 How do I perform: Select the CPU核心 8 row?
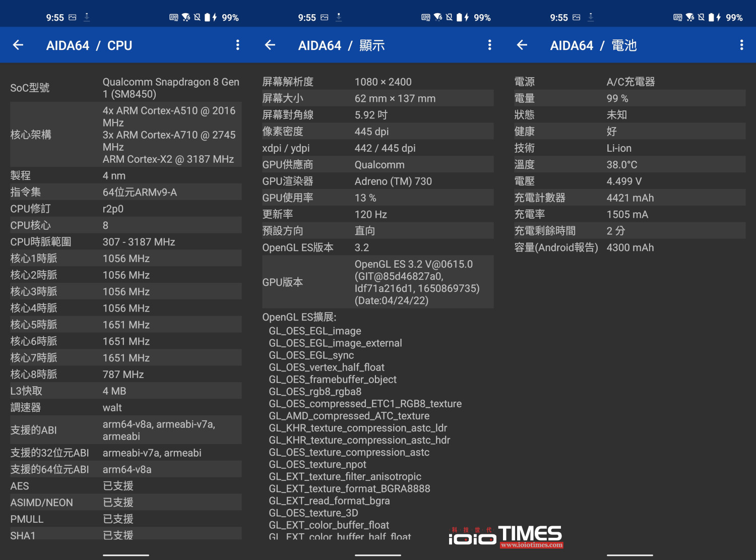pyautogui.click(x=126, y=225)
